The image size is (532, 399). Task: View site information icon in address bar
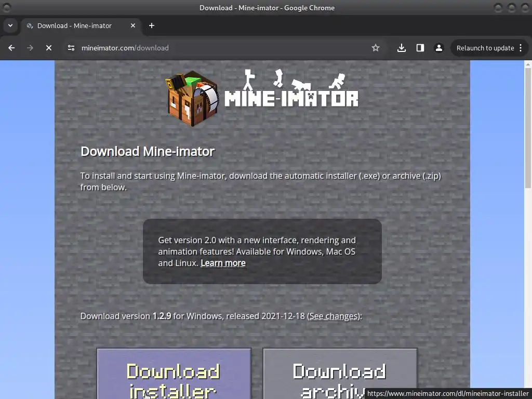click(x=71, y=48)
